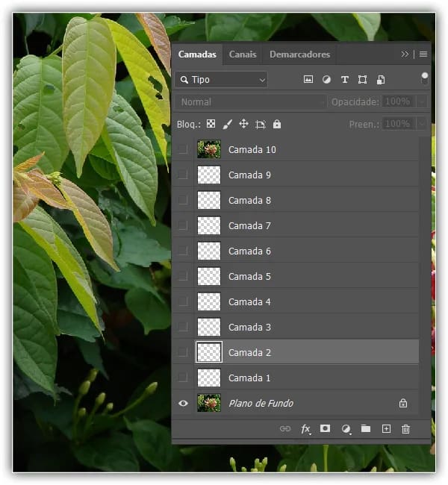Open the Demarcadores tab
This screenshot has height=485, width=448.
299,54
